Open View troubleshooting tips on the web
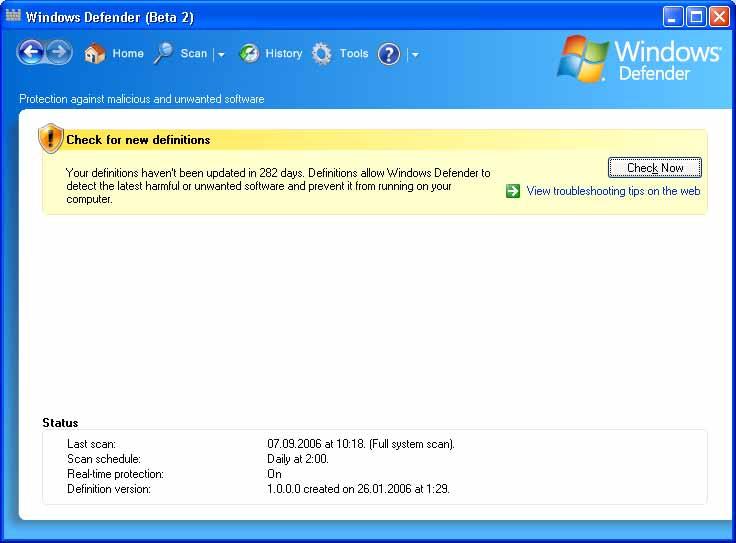 [x=613, y=191]
